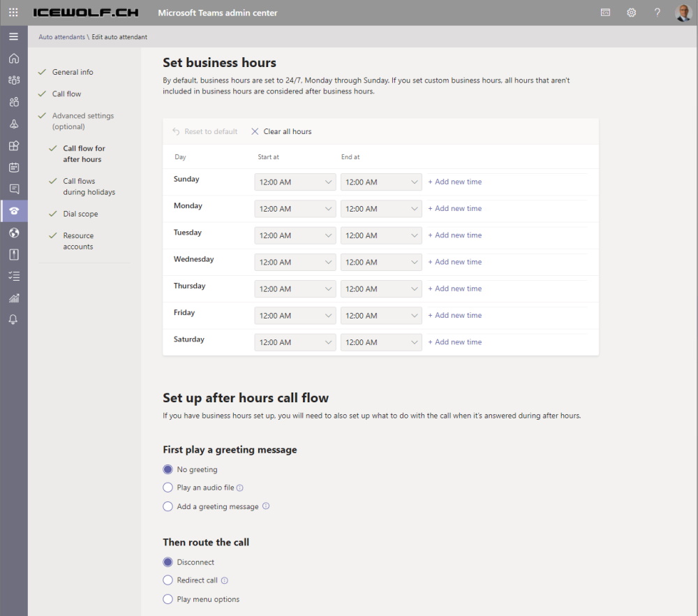Open the Locations globe icon in sidebar
This screenshot has height=616, width=698.
[14, 233]
